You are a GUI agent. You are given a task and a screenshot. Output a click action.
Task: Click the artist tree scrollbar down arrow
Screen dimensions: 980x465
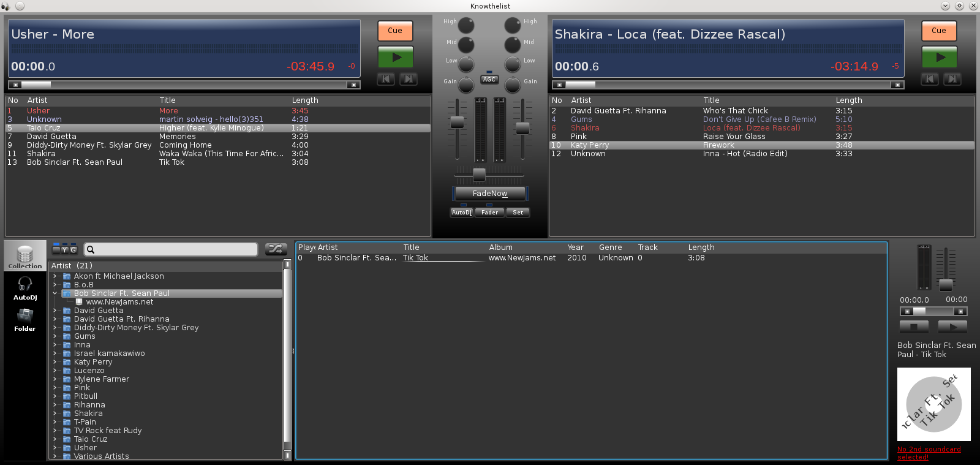point(287,455)
